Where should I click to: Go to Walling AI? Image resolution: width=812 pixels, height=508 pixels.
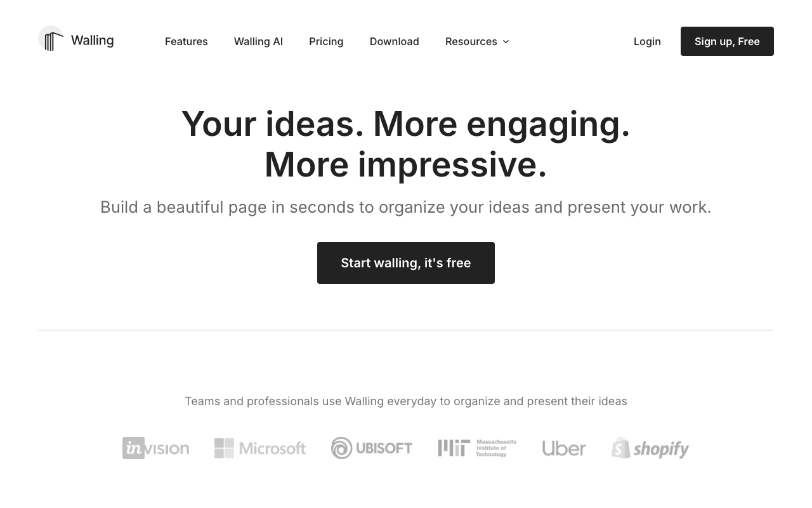(x=258, y=41)
